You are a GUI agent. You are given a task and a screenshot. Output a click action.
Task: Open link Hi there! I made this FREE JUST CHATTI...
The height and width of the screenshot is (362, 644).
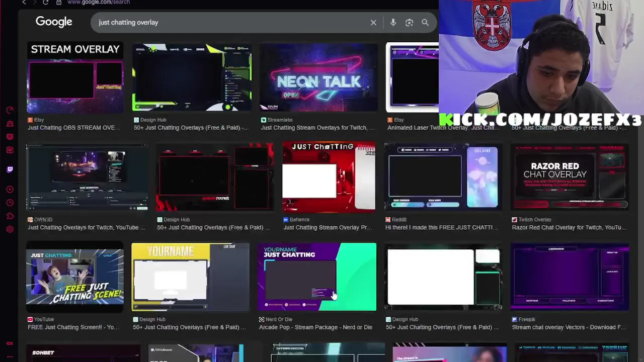442,227
